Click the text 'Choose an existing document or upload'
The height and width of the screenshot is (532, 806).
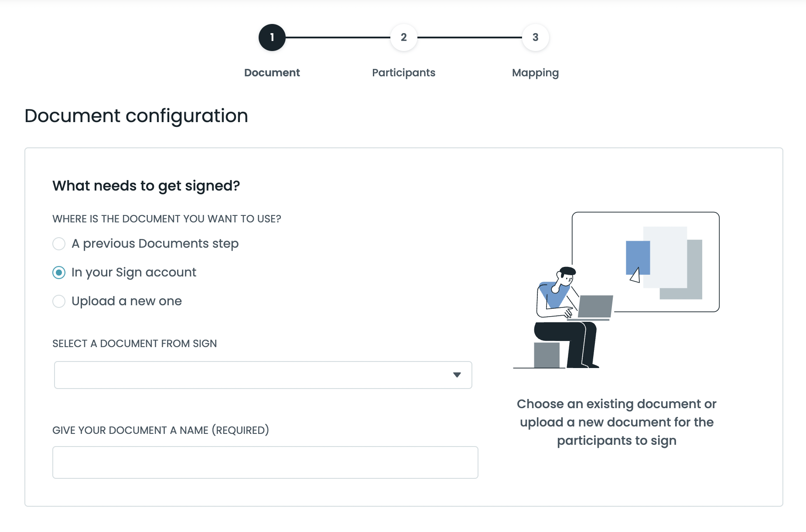[x=616, y=422]
